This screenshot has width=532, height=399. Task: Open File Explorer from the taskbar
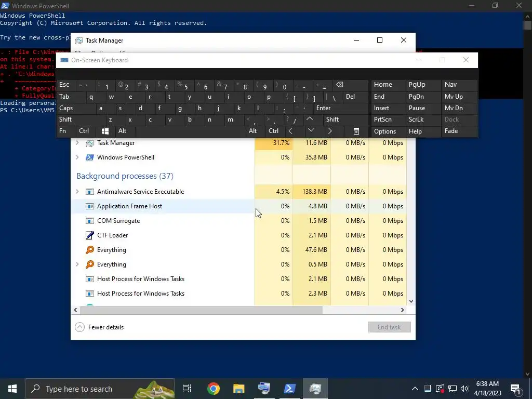click(x=239, y=389)
